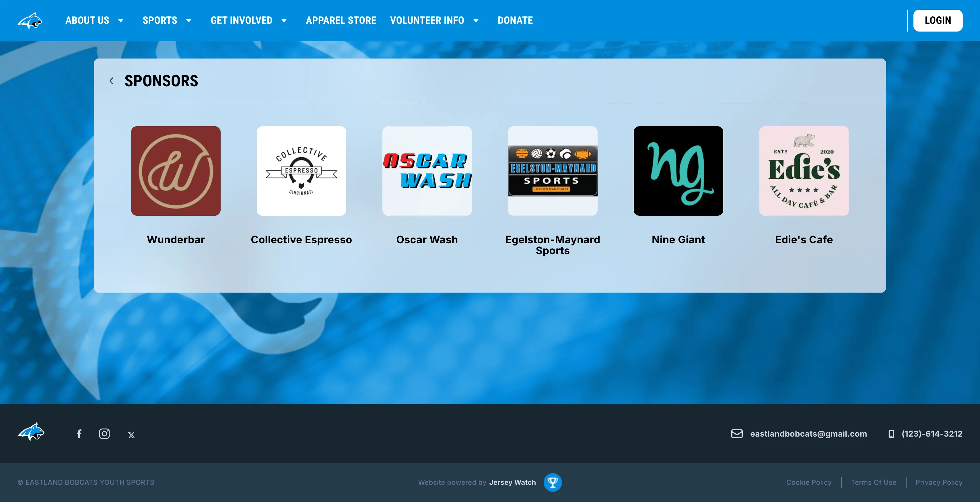Screen dimensions: 980x502
Task: Open the Collective Espresso sponsor logo
Action: 301,171
